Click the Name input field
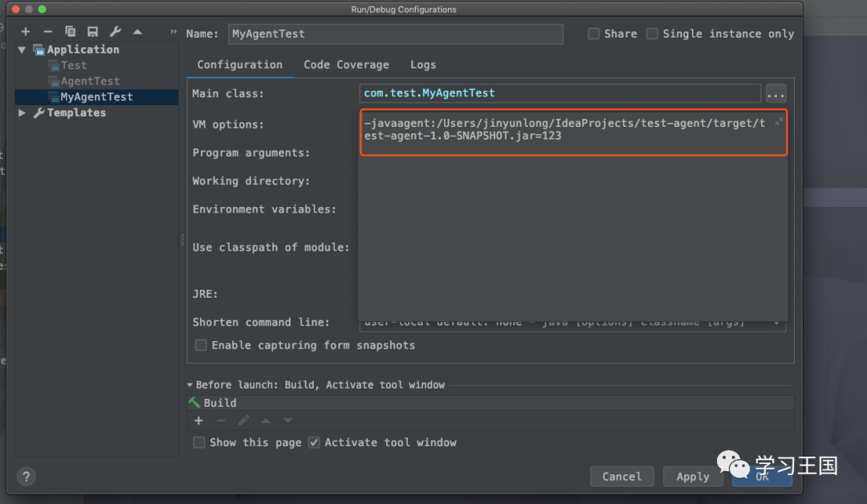The height and width of the screenshot is (504, 867). click(x=395, y=34)
